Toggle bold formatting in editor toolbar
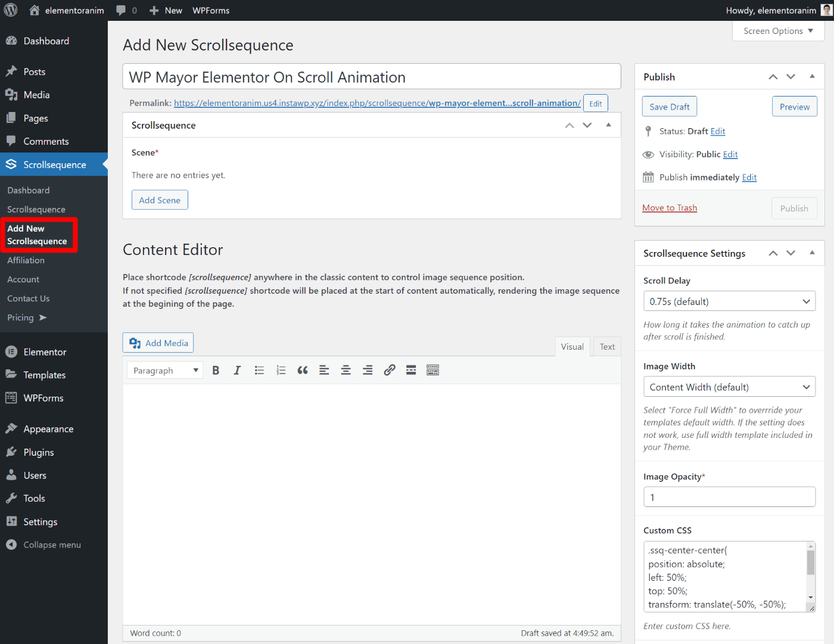 point(216,371)
